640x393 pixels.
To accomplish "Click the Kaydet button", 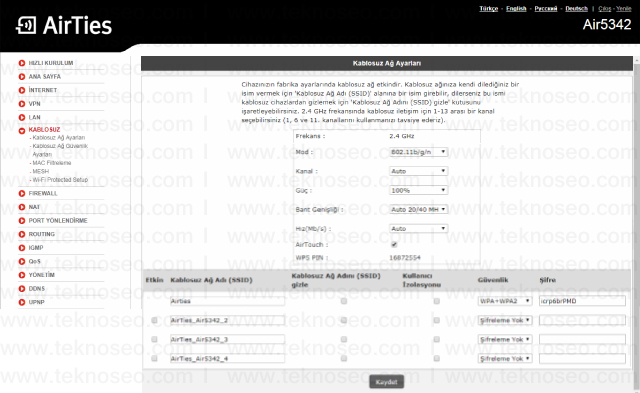I will point(387,382).
